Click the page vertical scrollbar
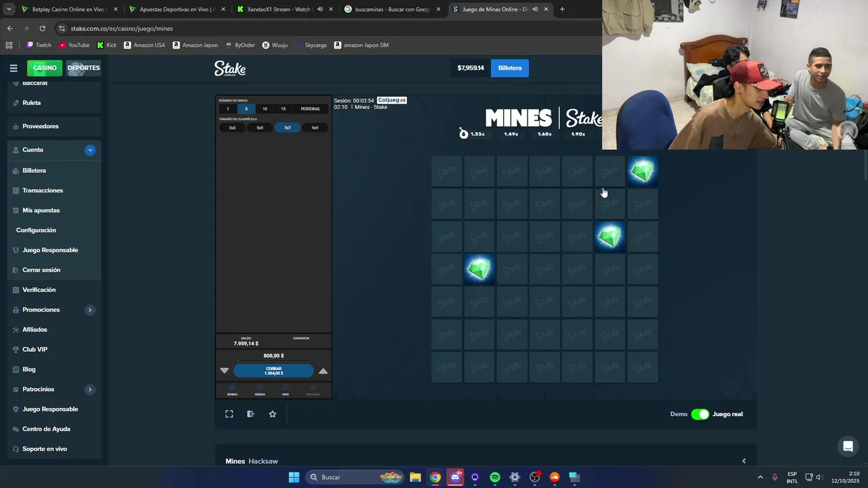 coord(865,165)
